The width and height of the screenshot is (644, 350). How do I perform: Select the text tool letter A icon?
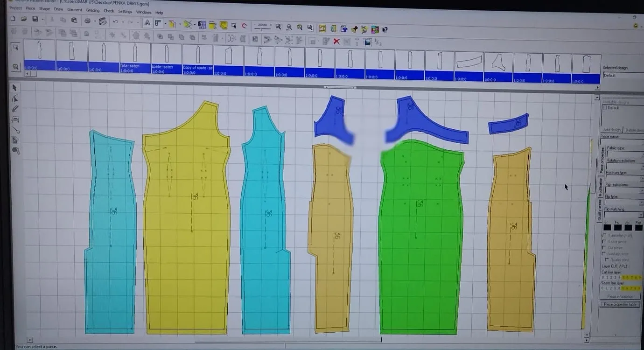[x=147, y=22]
